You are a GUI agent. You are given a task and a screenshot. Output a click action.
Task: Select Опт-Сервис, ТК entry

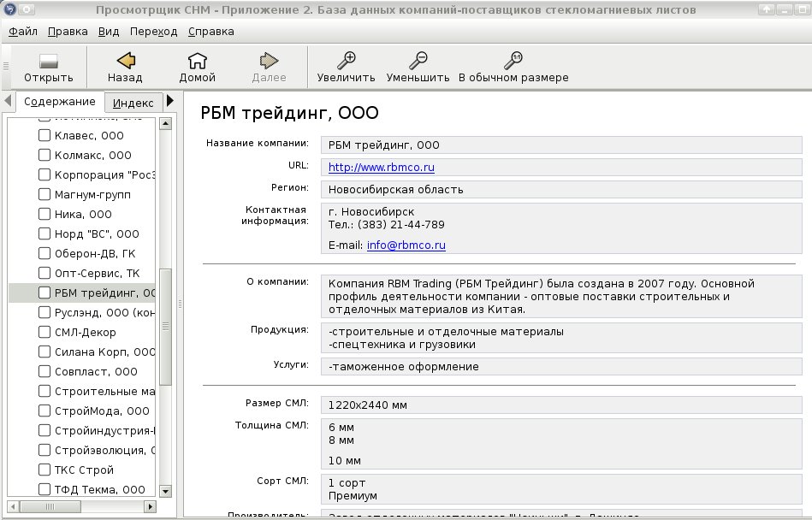click(x=98, y=273)
